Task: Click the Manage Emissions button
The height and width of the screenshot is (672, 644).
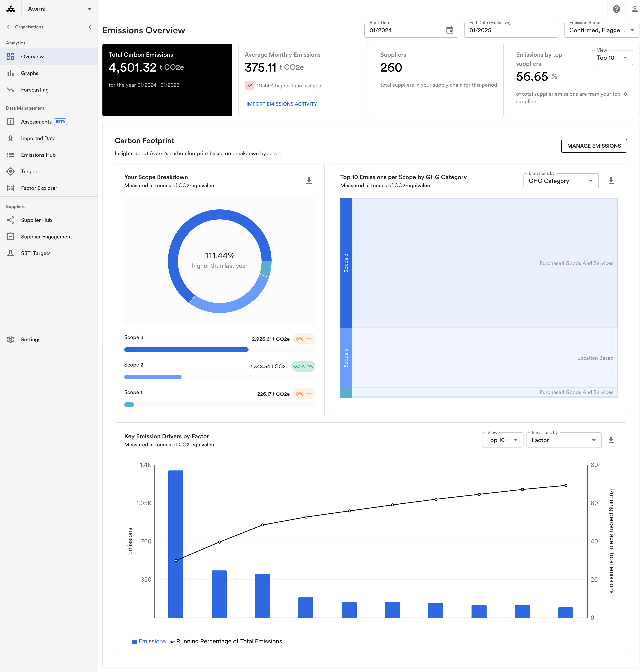Action: tap(594, 146)
